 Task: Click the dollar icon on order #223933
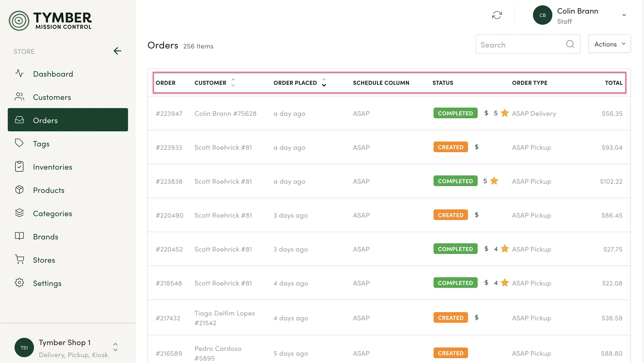476,147
